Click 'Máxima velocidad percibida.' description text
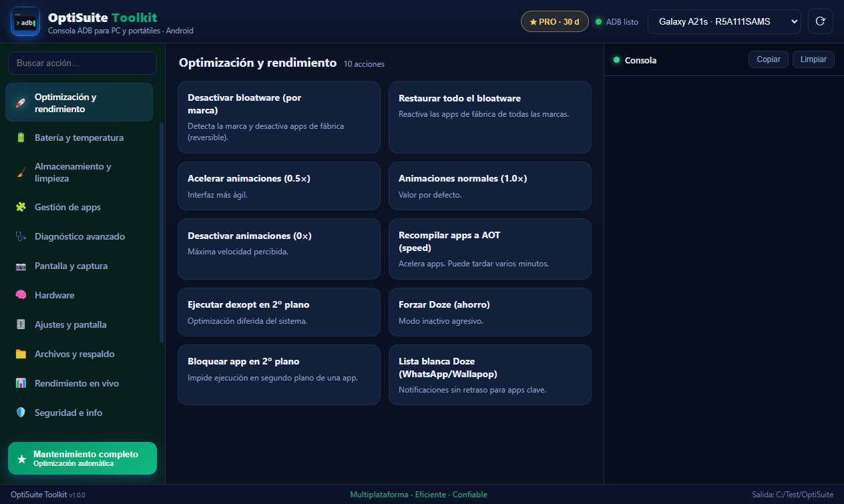844x504 pixels. [x=238, y=252]
